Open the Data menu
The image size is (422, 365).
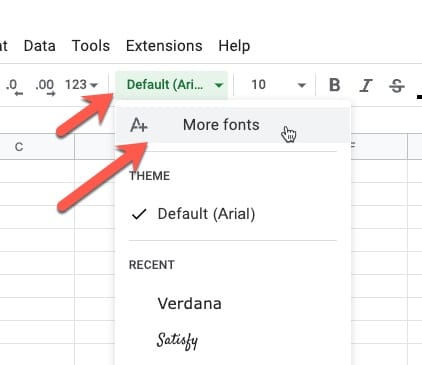click(39, 46)
